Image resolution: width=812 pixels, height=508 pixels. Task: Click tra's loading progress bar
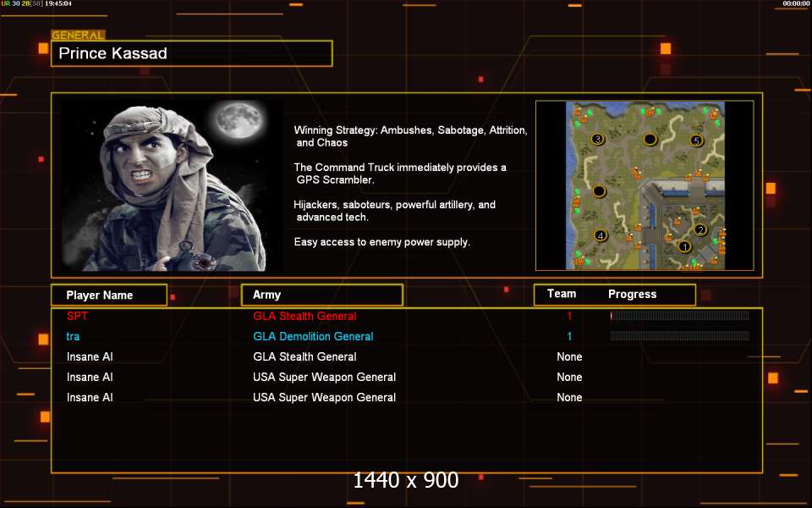pos(679,336)
